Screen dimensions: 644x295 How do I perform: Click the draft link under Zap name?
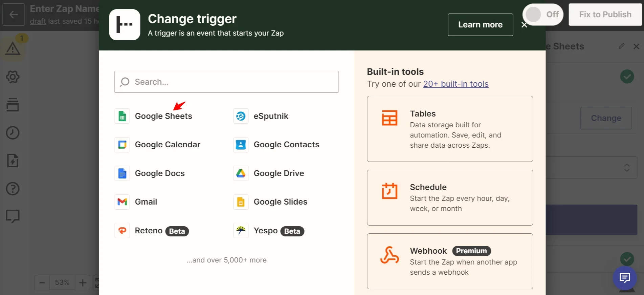(38, 21)
